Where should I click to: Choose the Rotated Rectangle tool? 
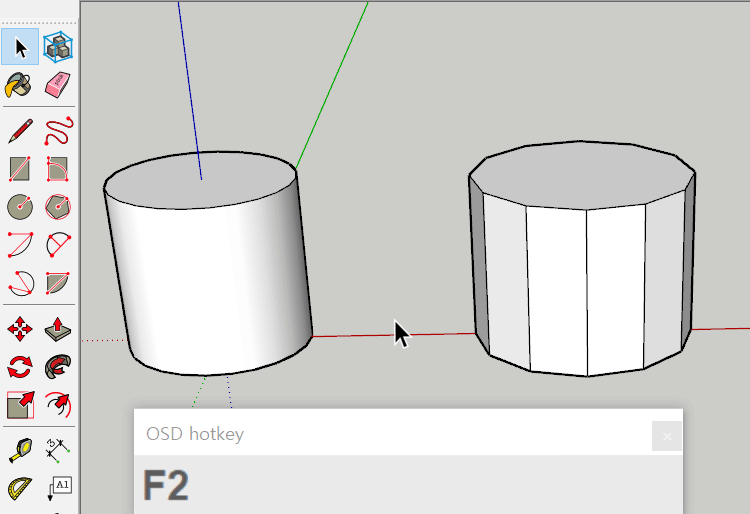coord(58,169)
